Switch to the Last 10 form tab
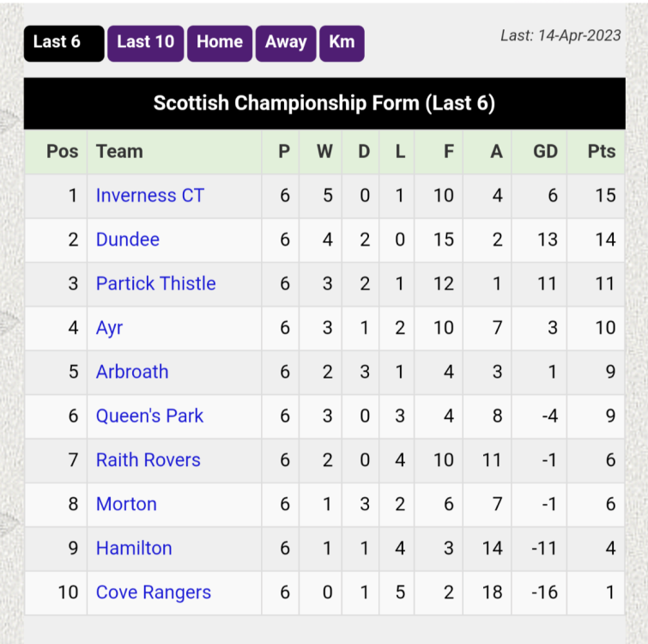Viewport: 648px width, 644px height. (145, 44)
